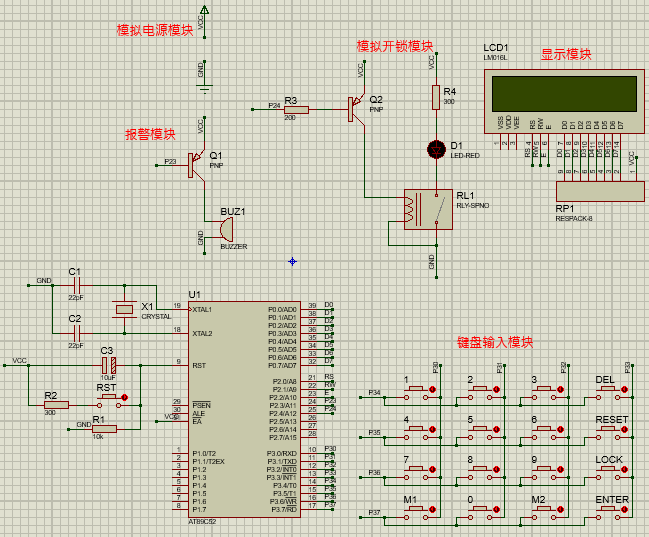Click resistor R1 10k
This screenshot has width=649, height=537.
(x=104, y=429)
